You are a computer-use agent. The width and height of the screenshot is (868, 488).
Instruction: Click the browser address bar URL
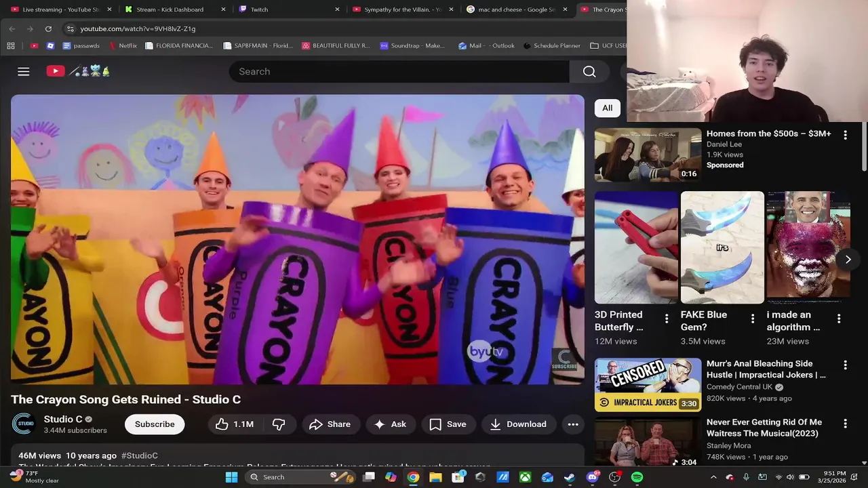[x=138, y=28]
